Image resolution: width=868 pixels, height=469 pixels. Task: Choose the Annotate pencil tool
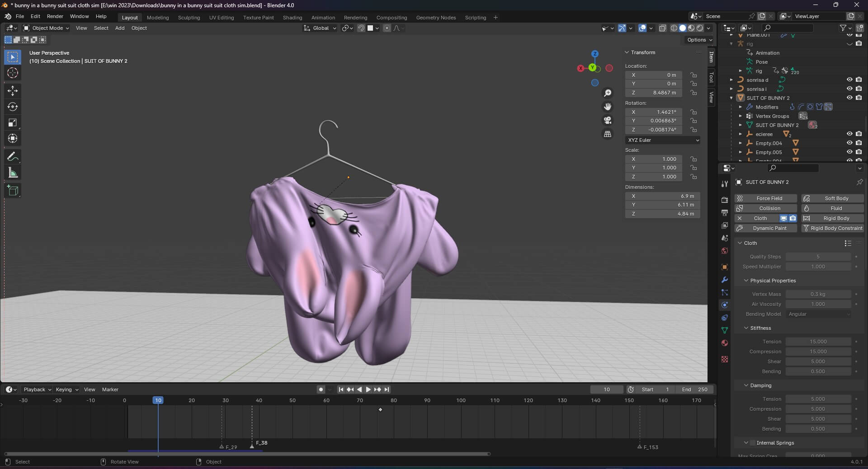pyautogui.click(x=13, y=157)
